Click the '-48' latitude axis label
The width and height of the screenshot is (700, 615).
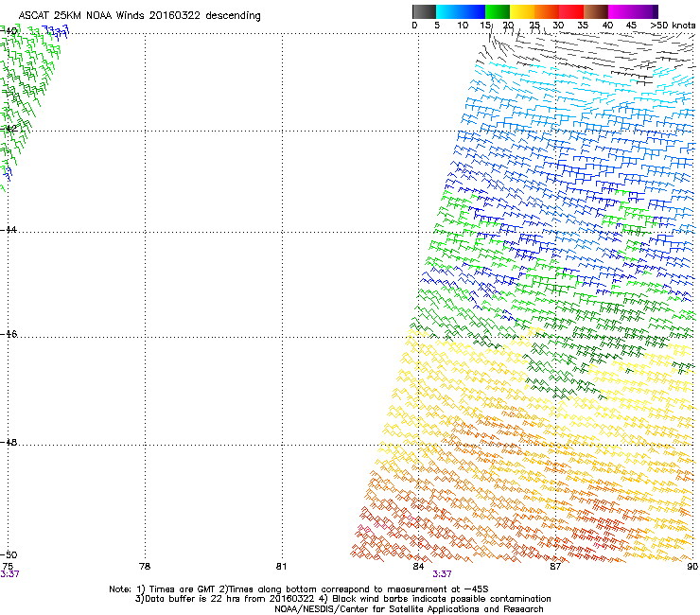(x=9, y=442)
